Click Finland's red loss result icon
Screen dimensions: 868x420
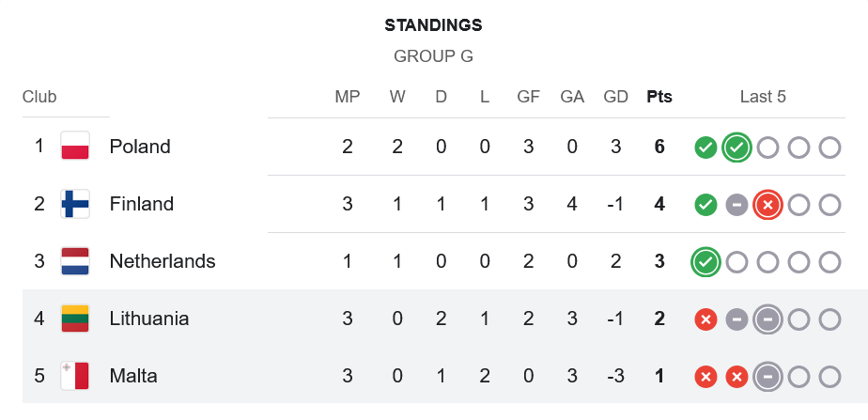pyautogui.click(x=767, y=205)
